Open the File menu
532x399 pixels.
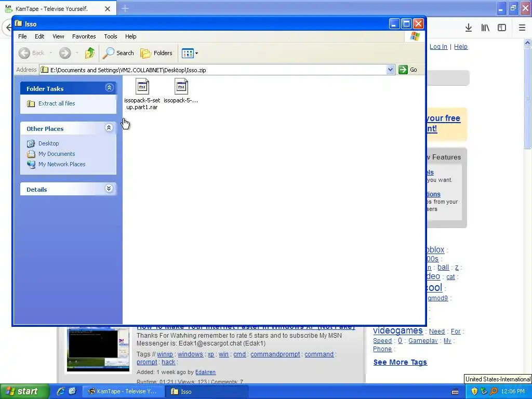pos(22,36)
